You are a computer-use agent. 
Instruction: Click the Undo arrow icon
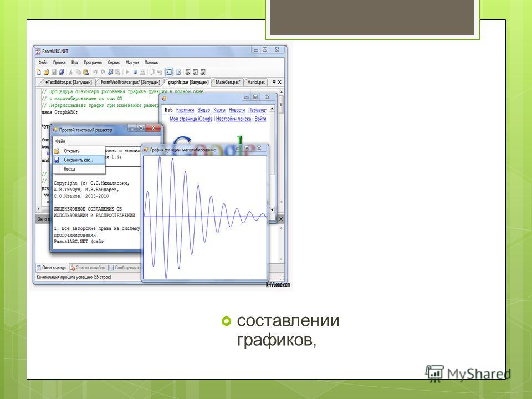95,72
